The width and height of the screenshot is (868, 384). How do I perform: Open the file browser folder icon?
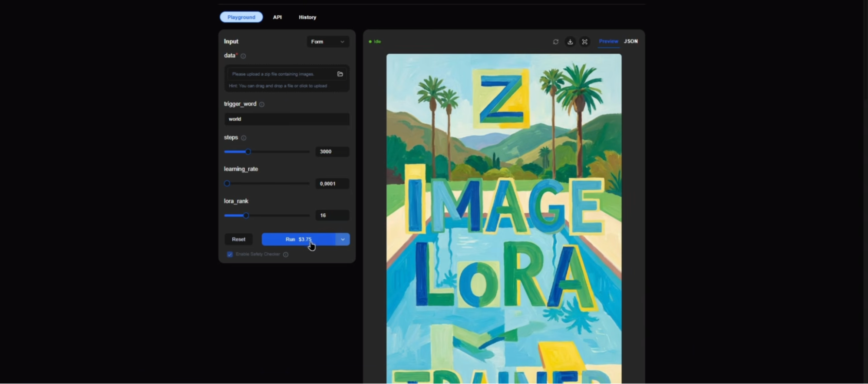click(x=340, y=74)
